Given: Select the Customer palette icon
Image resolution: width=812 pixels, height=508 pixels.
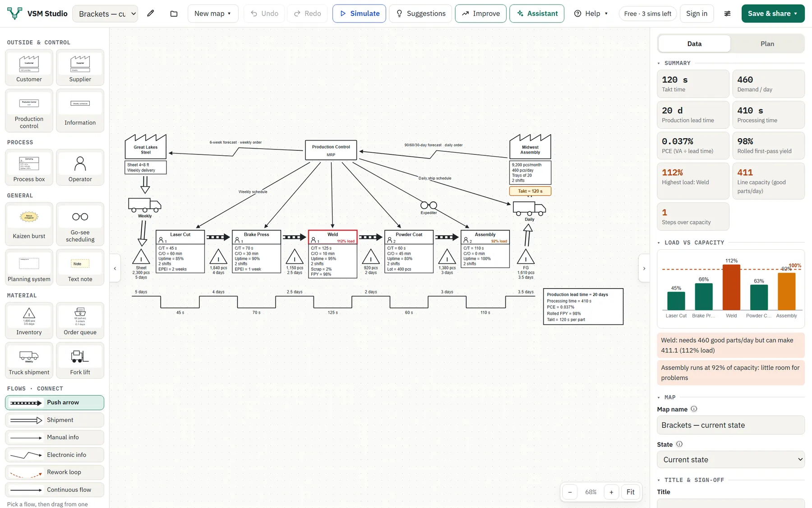Looking at the screenshot, I should [29, 67].
